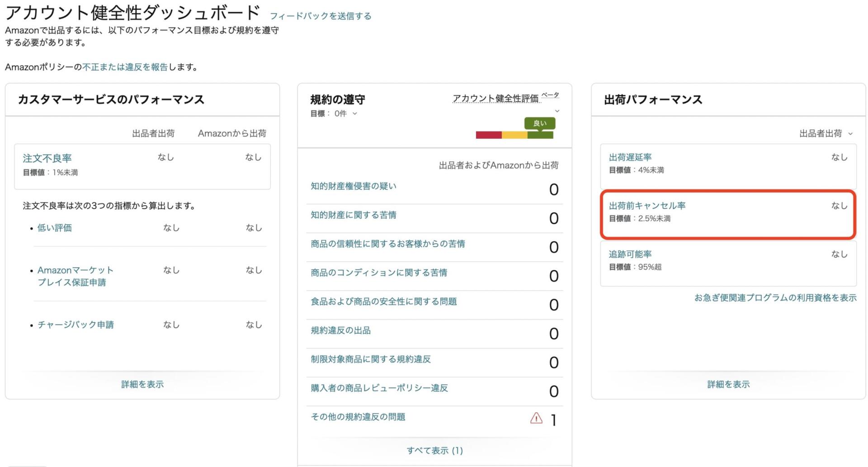This screenshot has height=467, width=868.
Task: Click すべて表示 (1) link
Action: tap(434, 450)
